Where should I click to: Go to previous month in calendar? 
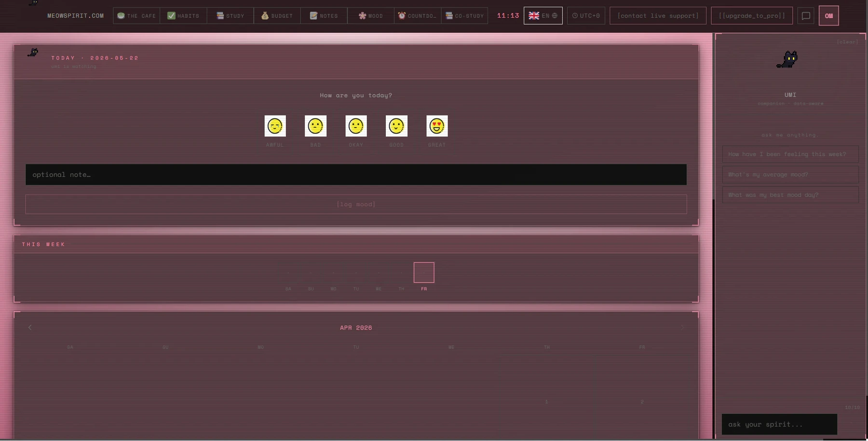point(30,327)
